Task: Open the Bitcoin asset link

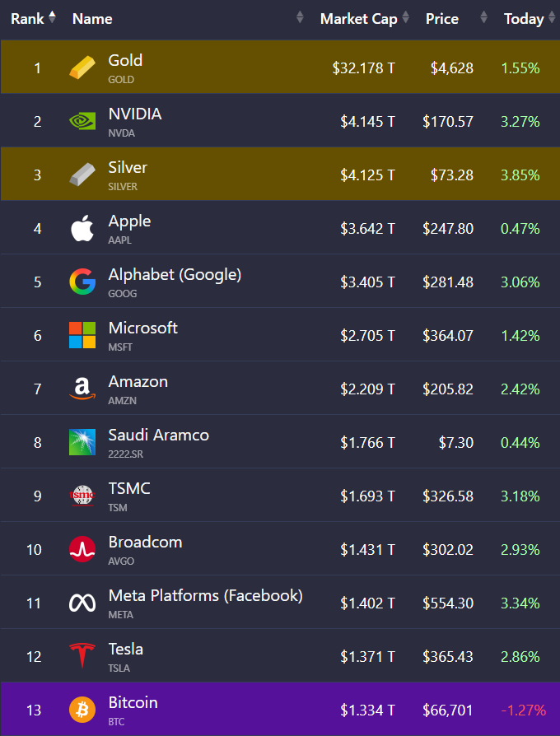Action: (x=133, y=702)
